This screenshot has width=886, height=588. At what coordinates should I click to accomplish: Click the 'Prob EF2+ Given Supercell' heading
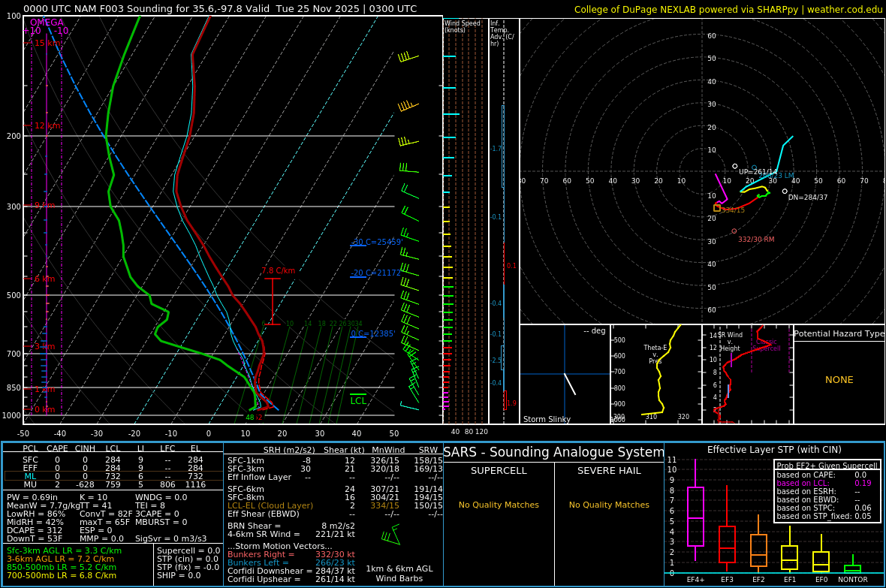827,466
